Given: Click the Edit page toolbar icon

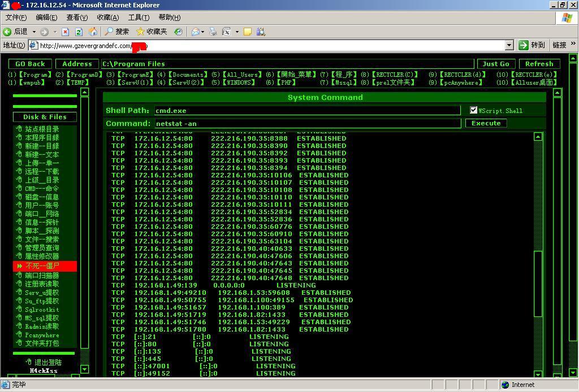Looking at the screenshot, I should click(226, 32).
